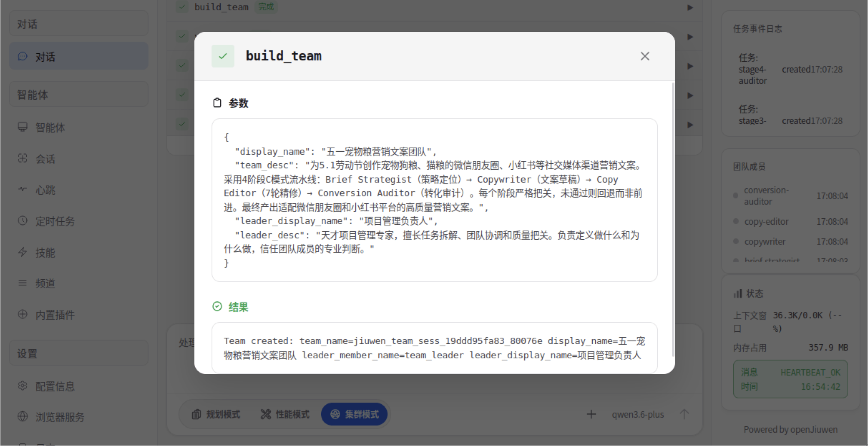
Task: Click Powered by openJiuwen link
Action: (x=791, y=429)
